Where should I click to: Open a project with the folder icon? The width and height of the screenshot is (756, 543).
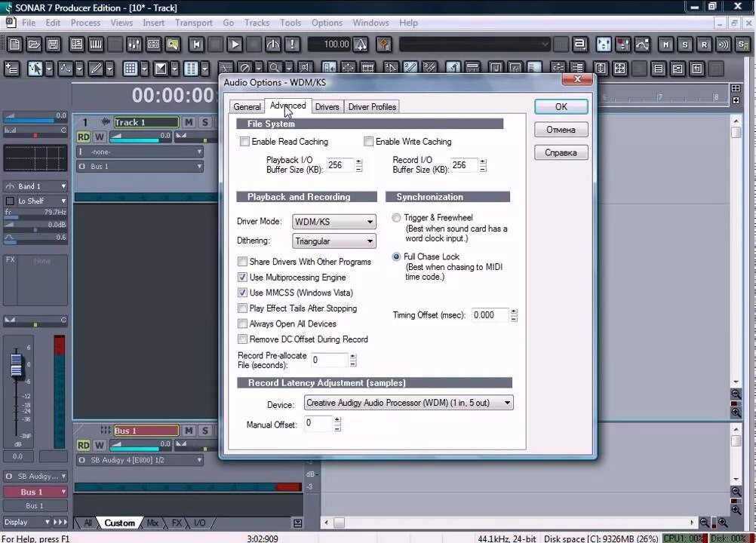pos(34,44)
